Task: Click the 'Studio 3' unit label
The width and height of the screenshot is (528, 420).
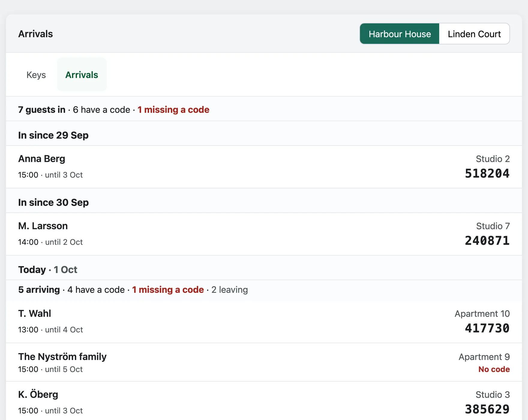Action: click(493, 394)
